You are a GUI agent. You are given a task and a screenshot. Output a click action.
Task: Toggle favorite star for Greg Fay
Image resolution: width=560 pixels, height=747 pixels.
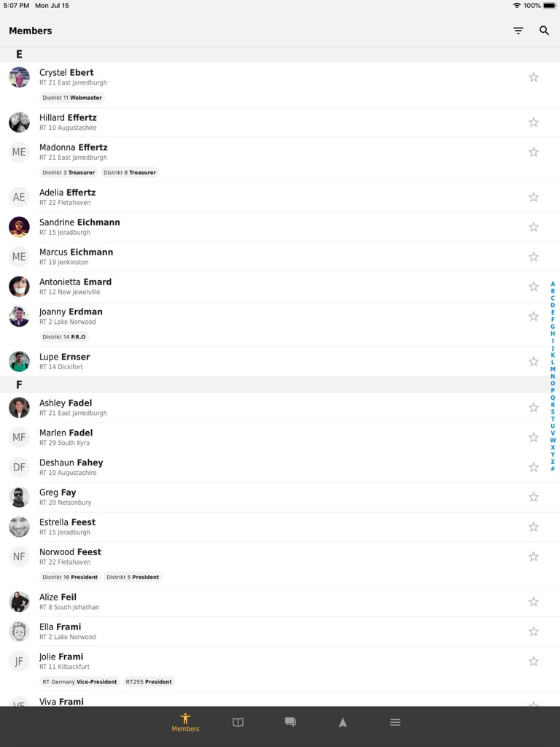pos(533,497)
